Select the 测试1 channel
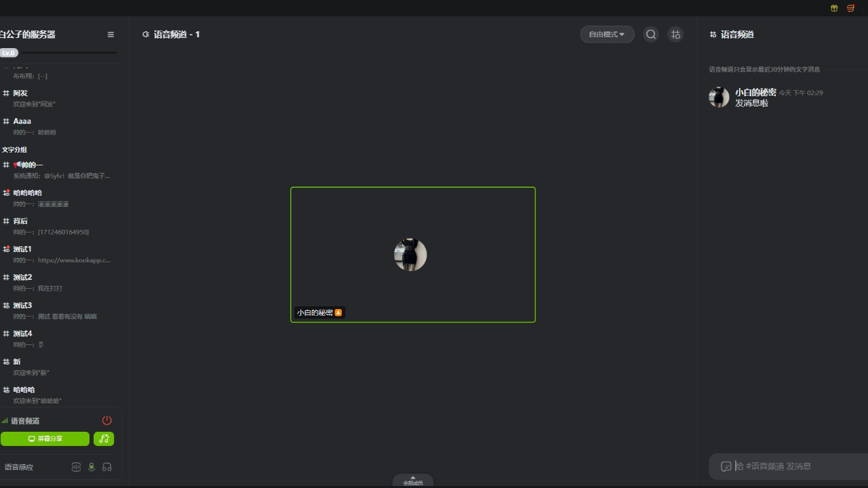Screen dimensions: 868x488 coord(22,249)
